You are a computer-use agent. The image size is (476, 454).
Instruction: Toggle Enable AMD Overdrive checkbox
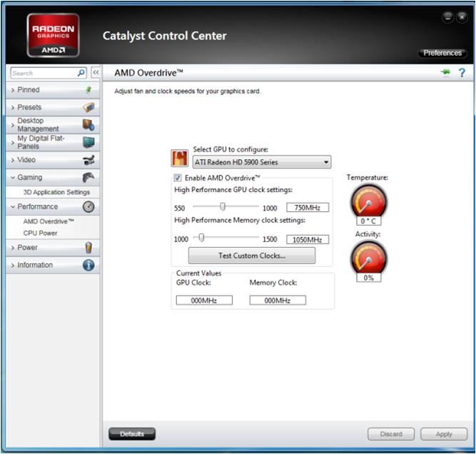pyautogui.click(x=178, y=178)
